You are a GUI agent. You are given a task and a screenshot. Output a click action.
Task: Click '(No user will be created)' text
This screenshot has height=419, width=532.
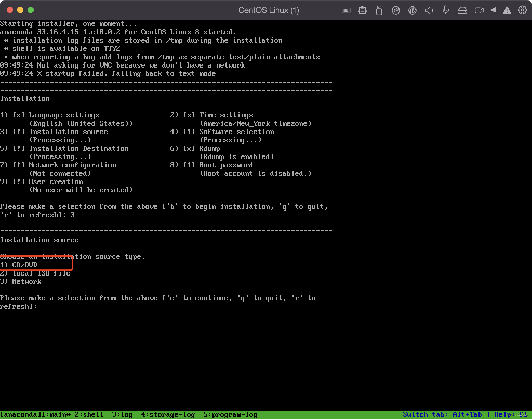coord(81,190)
